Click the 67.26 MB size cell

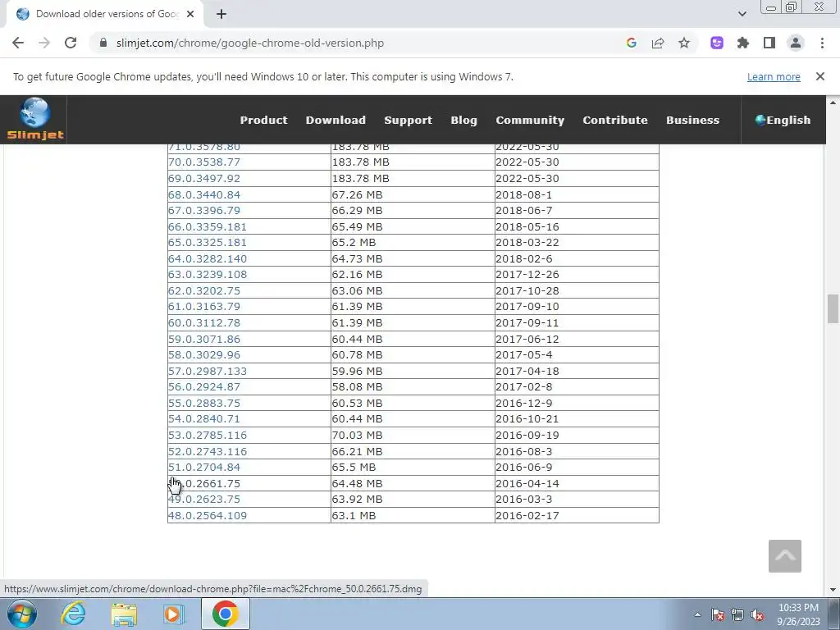[413, 194]
